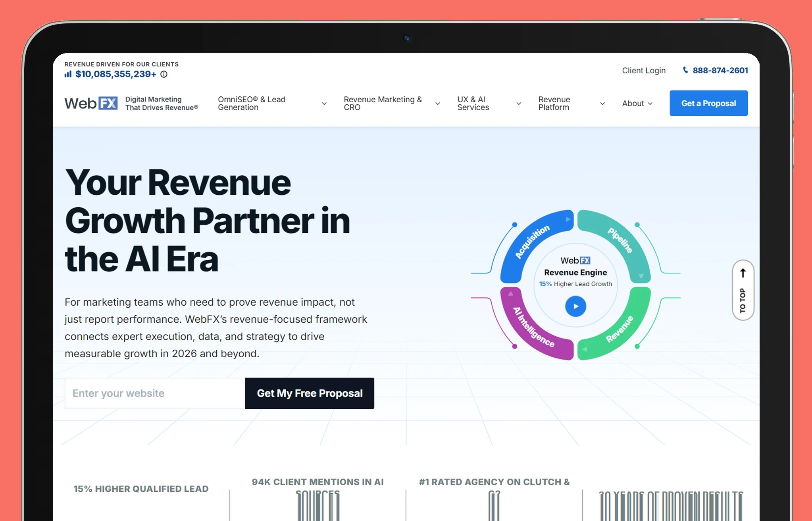812x521 pixels.
Task: Click the Your Revenue Growth Partner headline
Action: pos(208,220)
